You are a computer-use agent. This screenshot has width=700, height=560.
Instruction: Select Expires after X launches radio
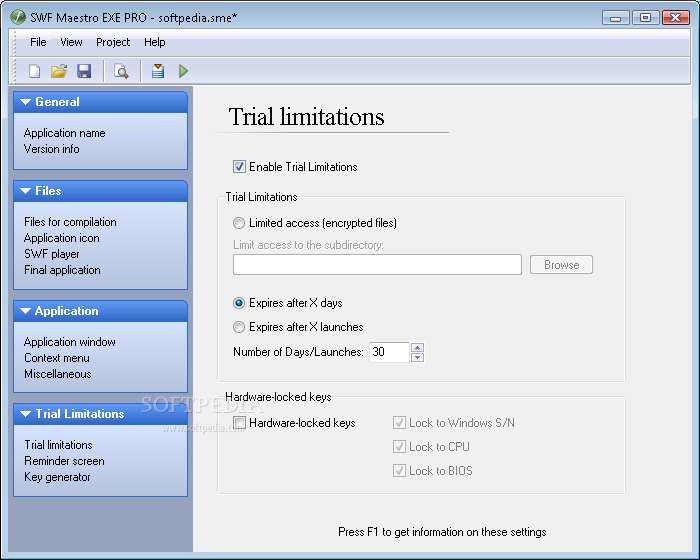[x=239, y=327]
